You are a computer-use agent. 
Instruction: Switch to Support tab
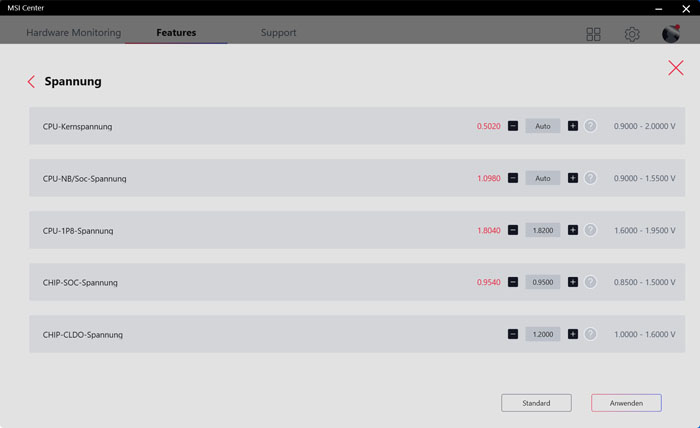279,33
